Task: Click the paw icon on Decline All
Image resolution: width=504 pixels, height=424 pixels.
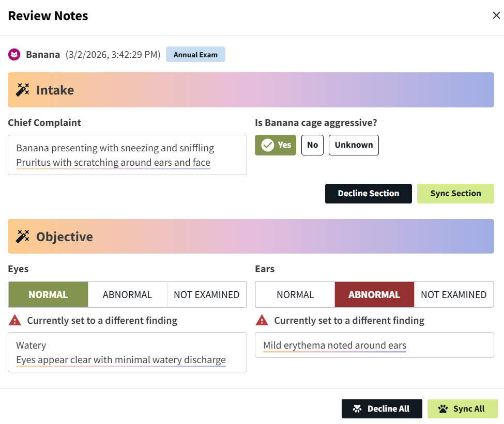Action: click(x=357, y=409)
